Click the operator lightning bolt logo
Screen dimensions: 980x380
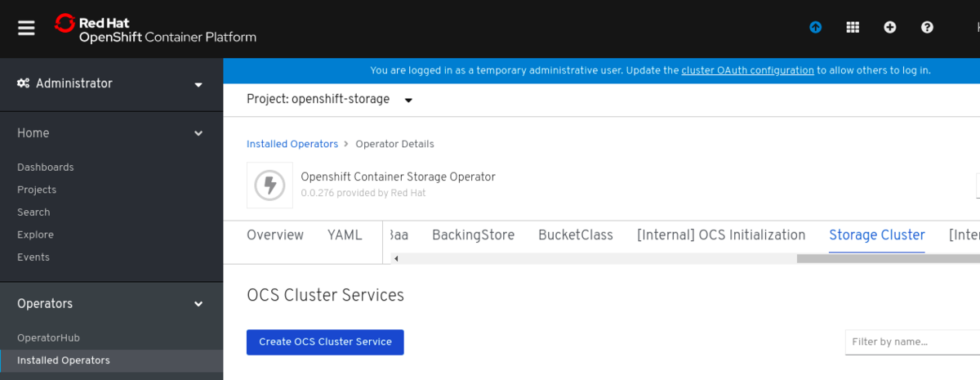click(269, 186)
